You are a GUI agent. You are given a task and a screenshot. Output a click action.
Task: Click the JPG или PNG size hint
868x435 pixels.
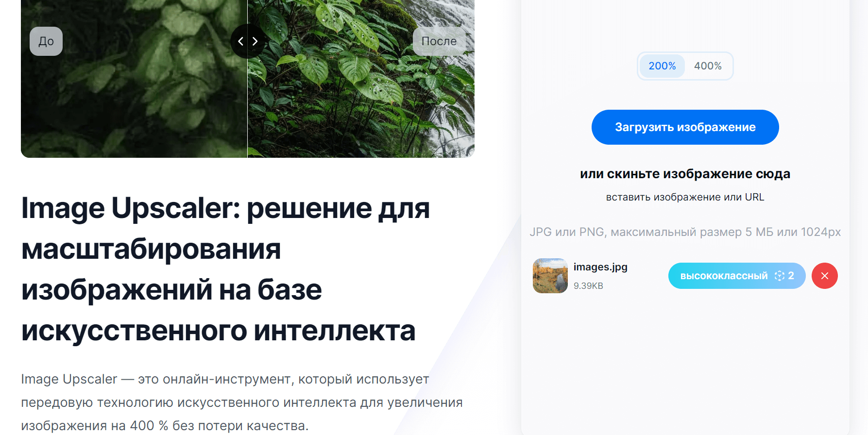coord(685,232)
